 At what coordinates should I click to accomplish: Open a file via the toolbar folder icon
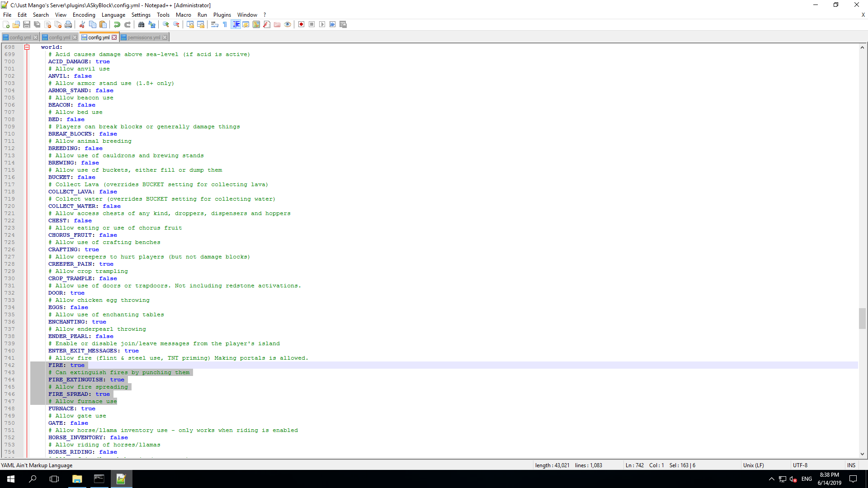tap(16, 25)
